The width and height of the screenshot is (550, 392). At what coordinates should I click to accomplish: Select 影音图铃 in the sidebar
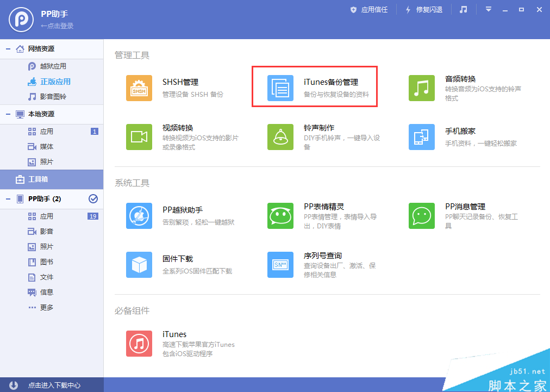(x=52, y=97)
